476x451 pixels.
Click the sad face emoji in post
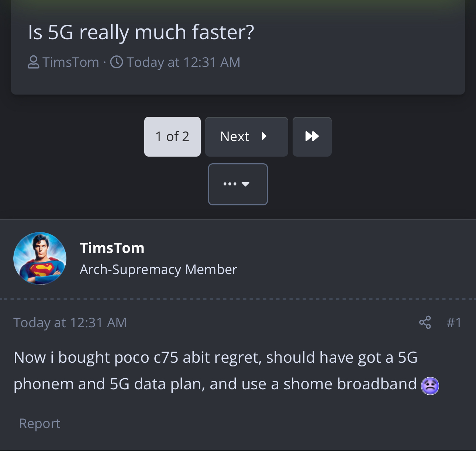[x=430, y=386]
